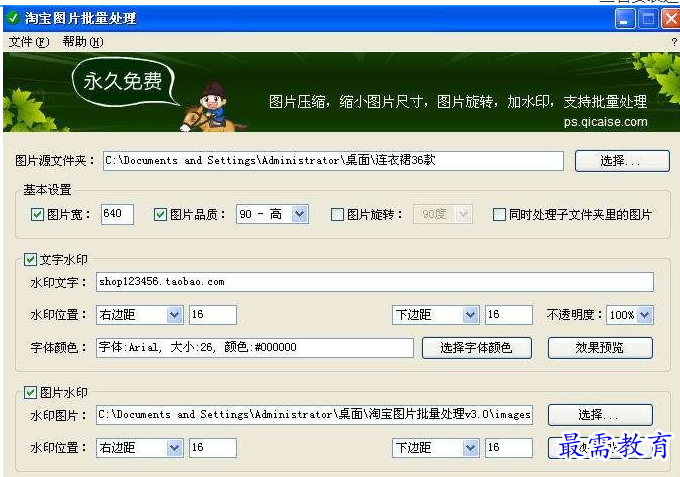Click the 字体颜色 field showing Arial font info

click(x=255, y=348)
